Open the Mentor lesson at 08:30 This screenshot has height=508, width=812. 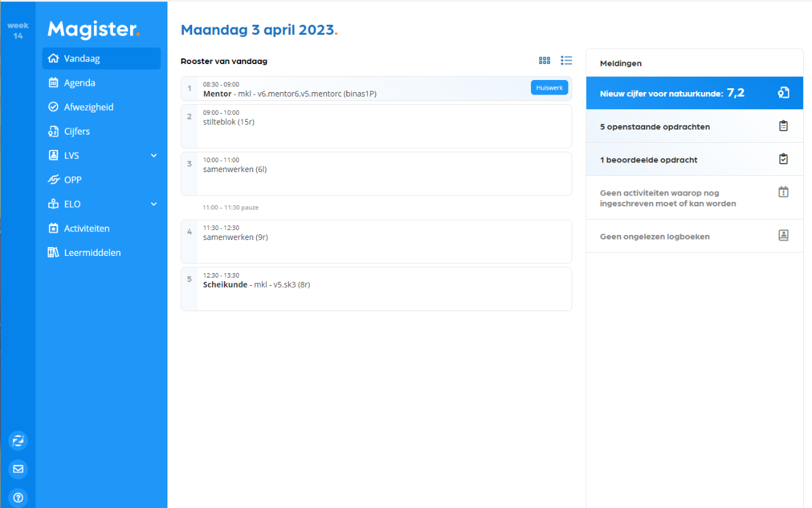(x=376, y=89)
